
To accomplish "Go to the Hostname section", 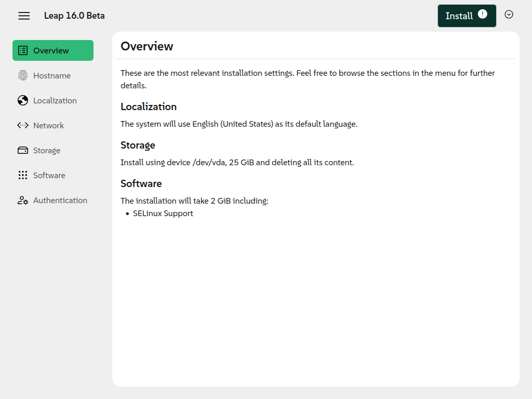I will (53, 75).
